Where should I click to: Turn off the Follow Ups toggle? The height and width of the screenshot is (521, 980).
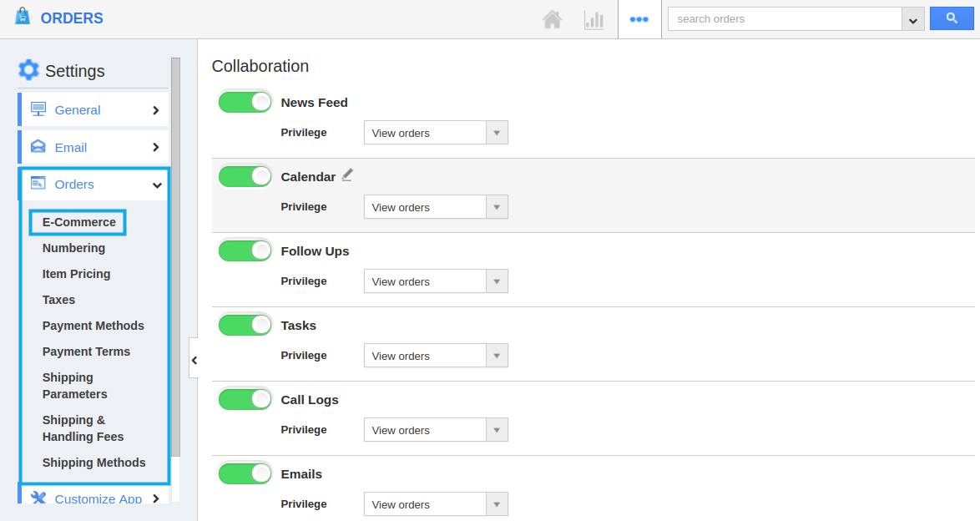245,250
